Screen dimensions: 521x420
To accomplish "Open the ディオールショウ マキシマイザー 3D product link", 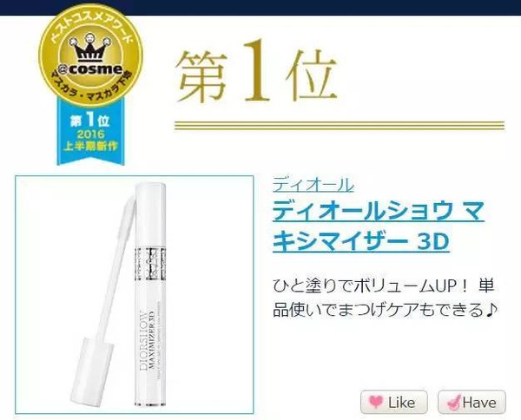I will (x=379, y=226).
